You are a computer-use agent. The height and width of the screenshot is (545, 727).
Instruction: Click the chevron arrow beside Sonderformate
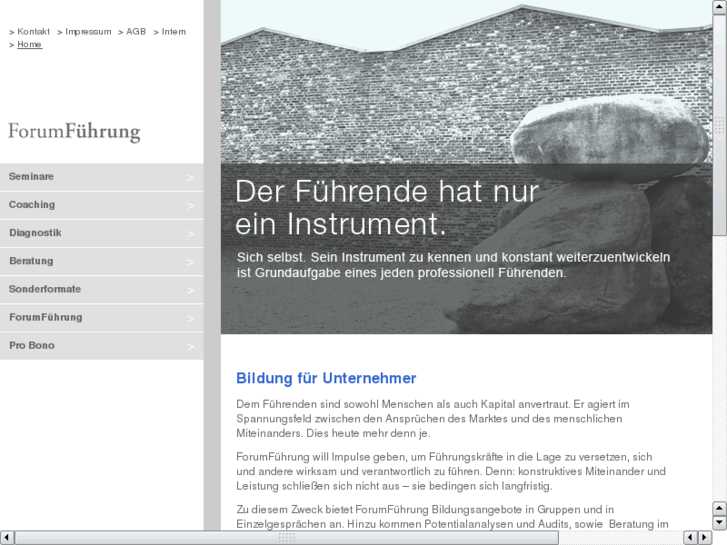tap(191, 290)
